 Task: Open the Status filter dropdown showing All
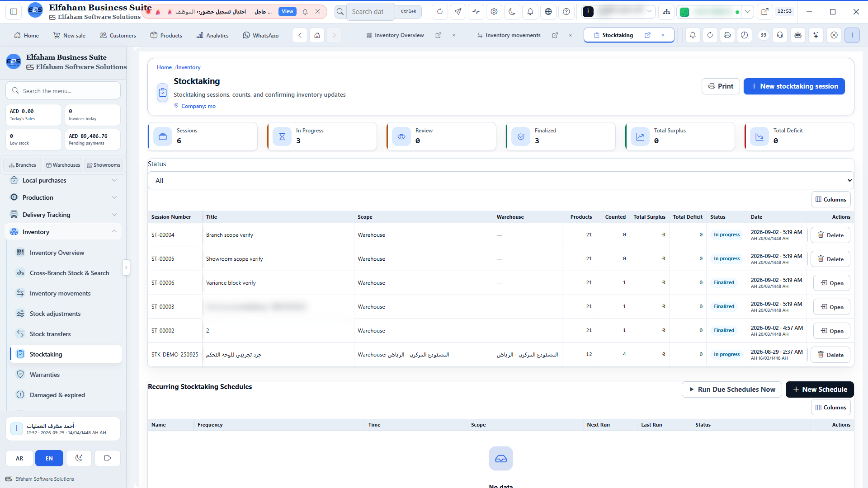tap(500, 180)
